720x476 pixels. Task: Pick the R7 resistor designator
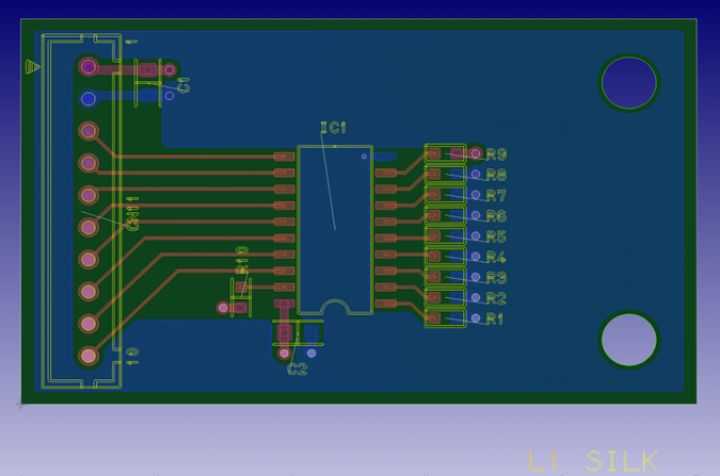pos(496,196)
